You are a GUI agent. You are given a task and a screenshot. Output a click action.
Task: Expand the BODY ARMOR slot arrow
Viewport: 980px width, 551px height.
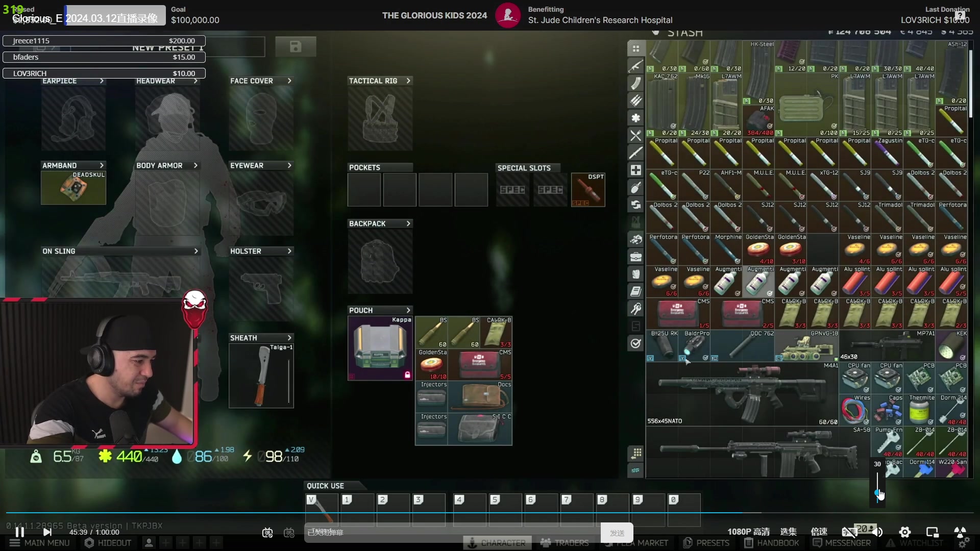coord(195,165)
